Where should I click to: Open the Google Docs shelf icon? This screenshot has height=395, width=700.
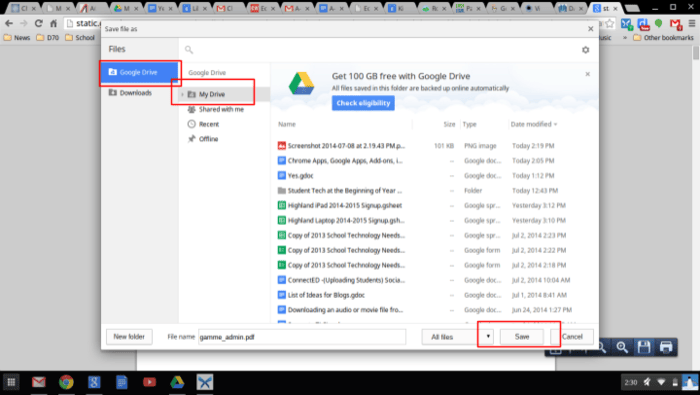pyautogui.click(x=121, y=382)
